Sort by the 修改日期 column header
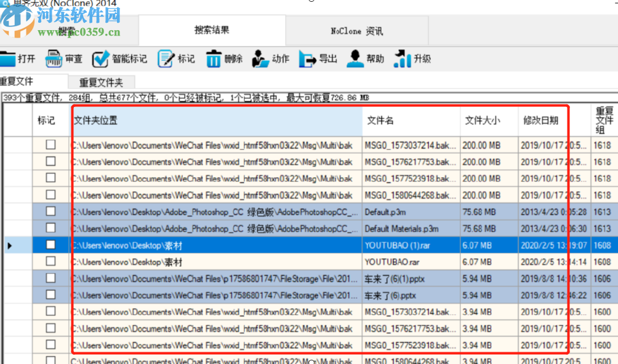 (x=540, y=121)
